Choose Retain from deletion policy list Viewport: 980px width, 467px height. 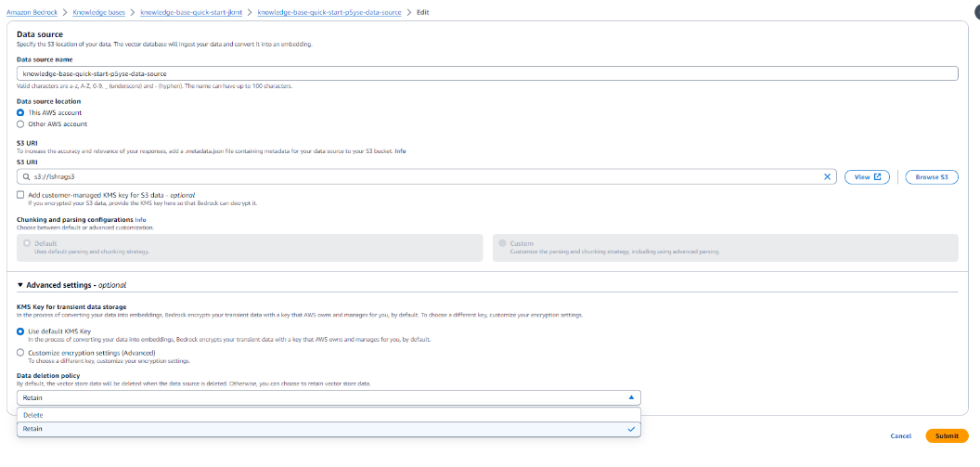(329, 429)
